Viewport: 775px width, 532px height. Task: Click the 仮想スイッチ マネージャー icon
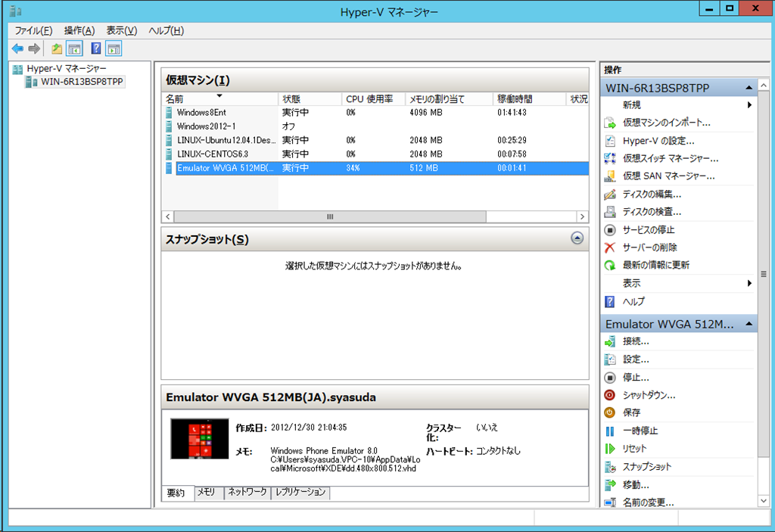click(x=610, y=158)
